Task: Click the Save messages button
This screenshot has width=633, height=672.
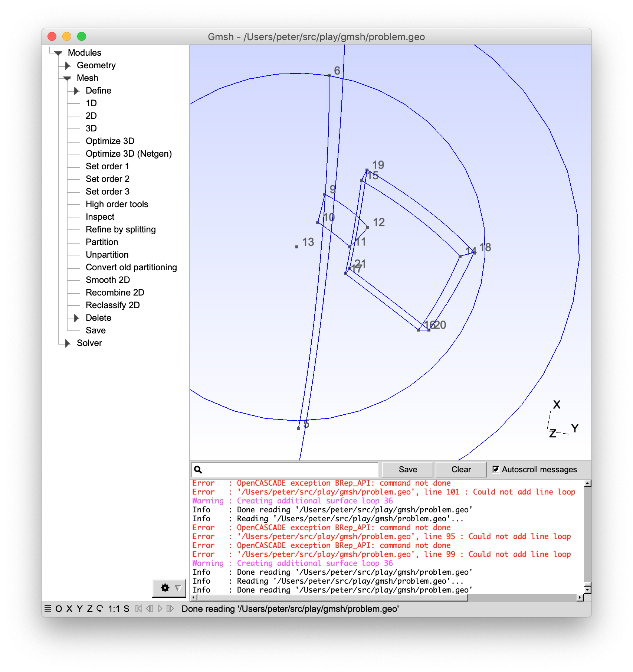Action: (408, 470)
